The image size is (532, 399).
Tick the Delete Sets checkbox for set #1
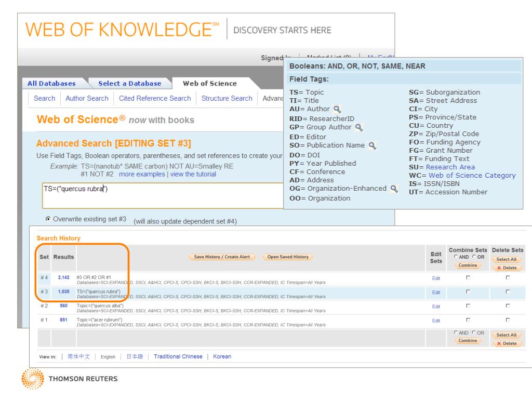507,321
